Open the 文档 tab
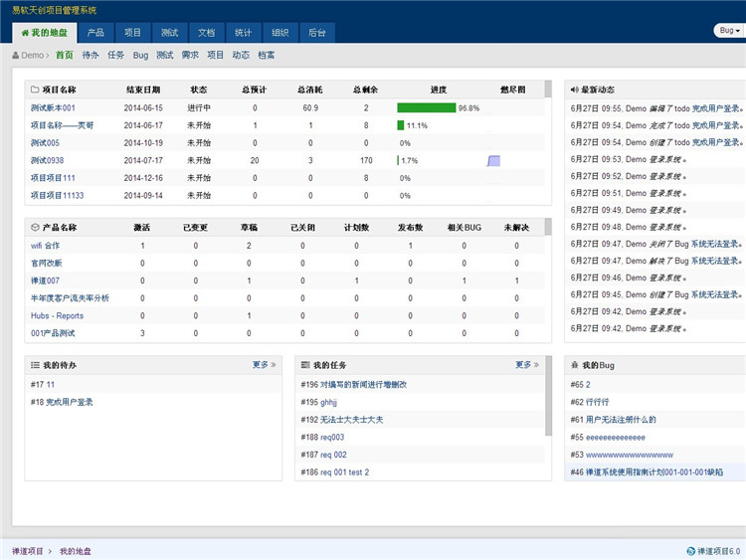Viewport: 746px width, 560px height. [x=207, y=33]
